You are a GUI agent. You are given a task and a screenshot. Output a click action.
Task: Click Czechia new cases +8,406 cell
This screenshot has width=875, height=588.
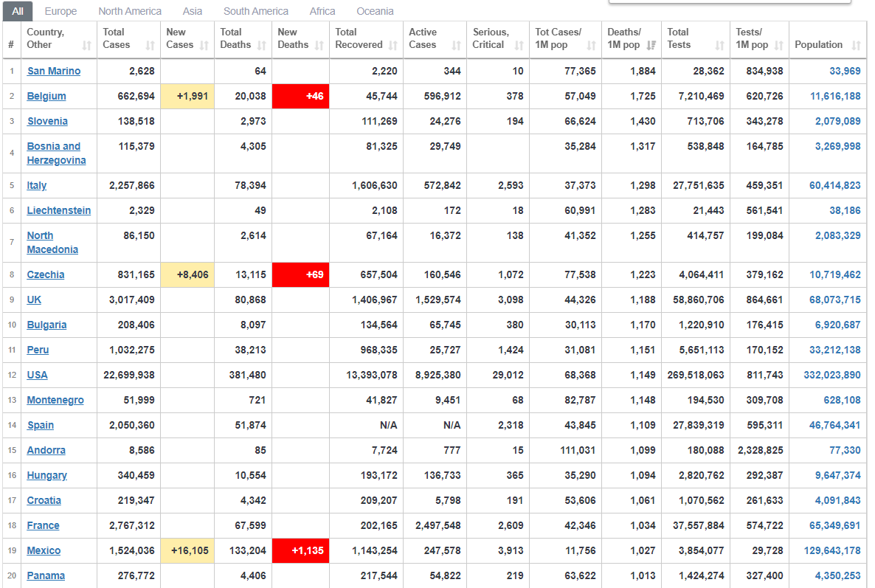pyautogui.click(x=187, y=274)
